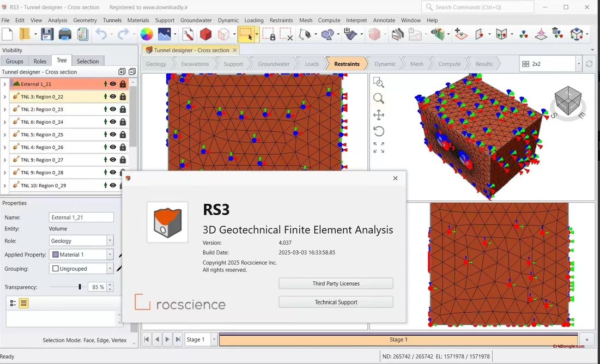Click the Undo arrow icon
Viewport: 600px width, 364px height.
tap(101, 34)
